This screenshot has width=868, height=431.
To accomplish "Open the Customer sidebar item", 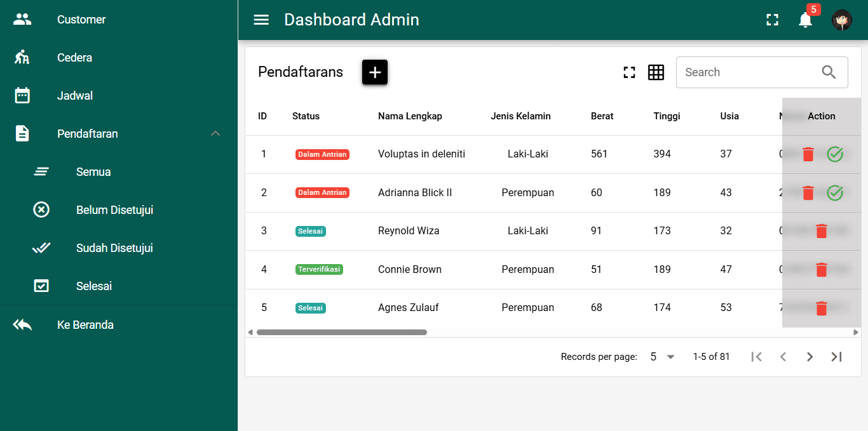I will tap(119, 20).
